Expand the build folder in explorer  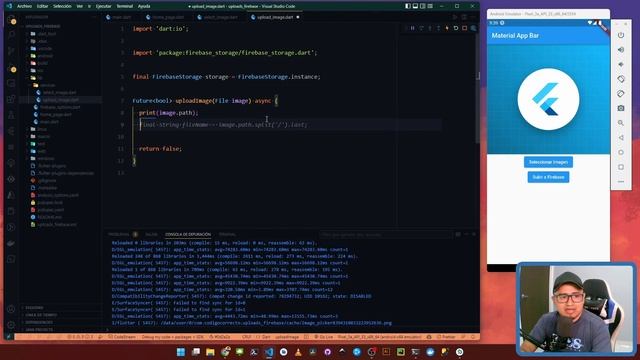point(43,63)
